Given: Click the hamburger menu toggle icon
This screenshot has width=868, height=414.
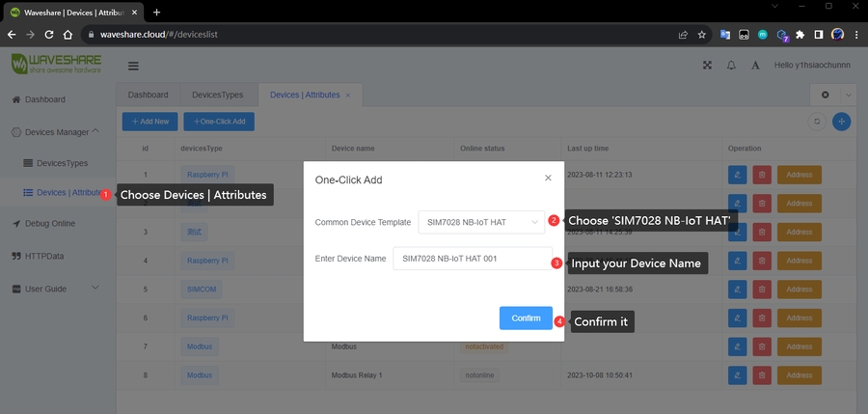Looking at the screenshot, I should pyautogui.click(x=133, y=66).
